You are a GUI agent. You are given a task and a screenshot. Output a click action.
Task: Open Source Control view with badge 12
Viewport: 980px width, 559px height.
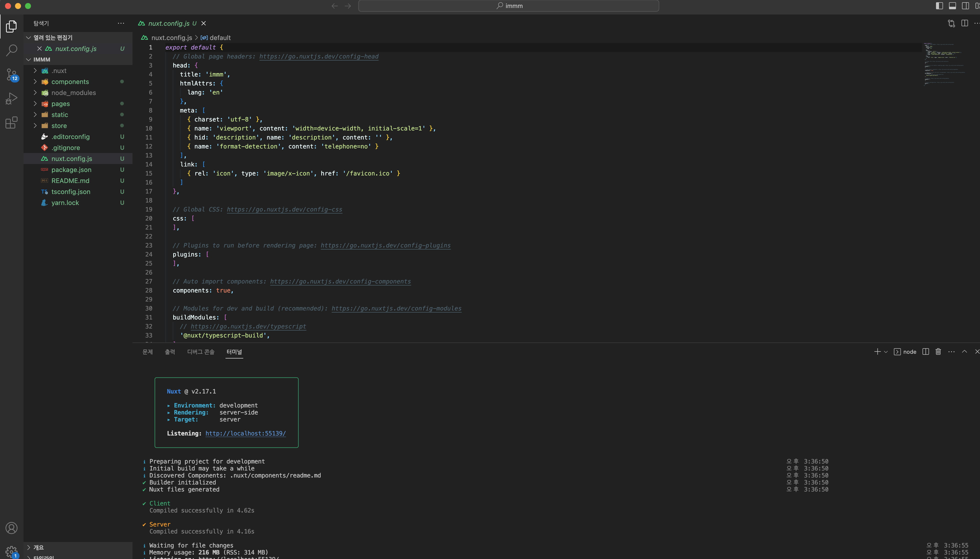click(x=11, y=74)
